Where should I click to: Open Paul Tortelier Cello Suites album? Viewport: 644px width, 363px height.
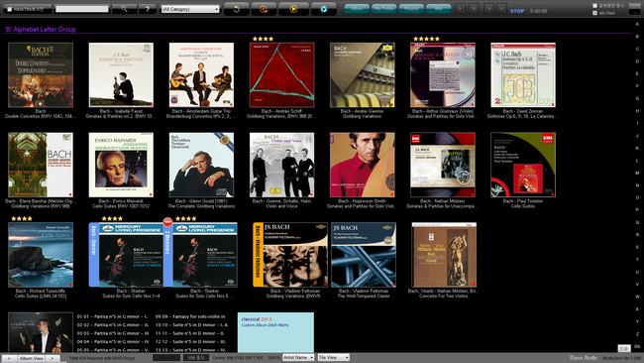click(523, 165)
